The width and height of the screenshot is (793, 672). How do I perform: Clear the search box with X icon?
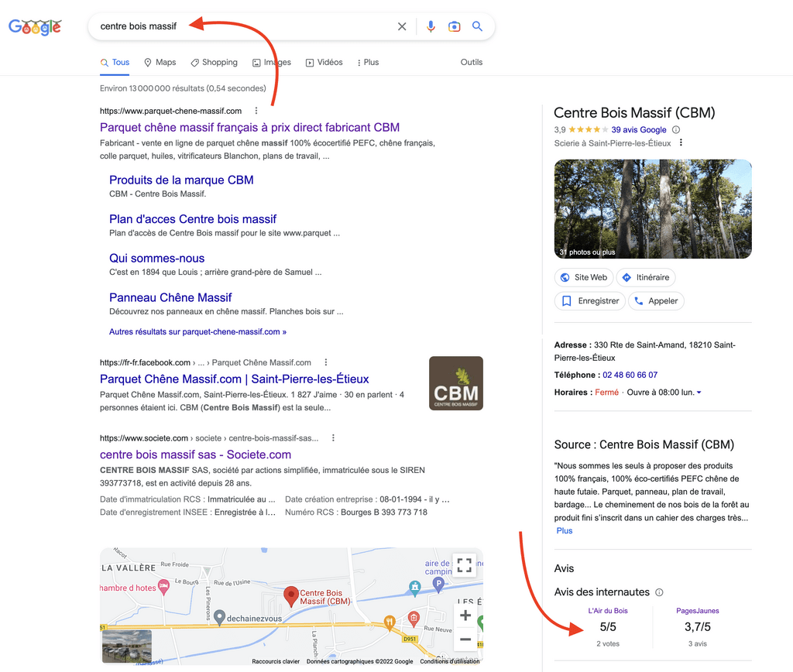402,26
